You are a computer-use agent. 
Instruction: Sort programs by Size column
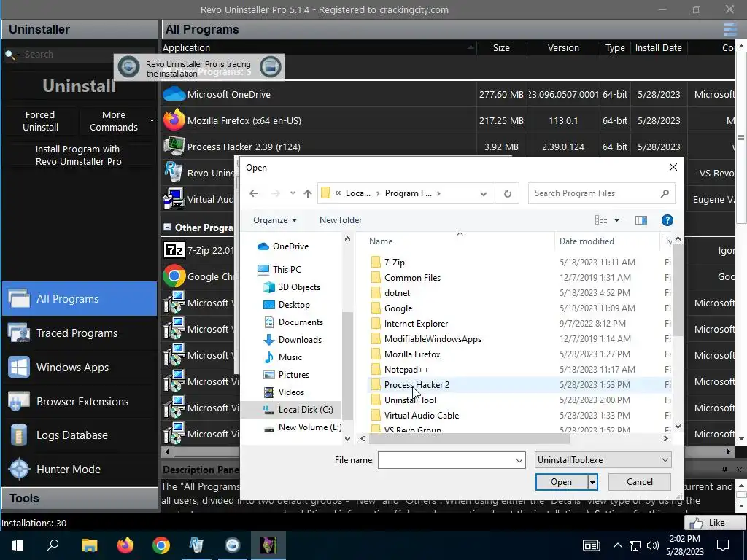click(501, 47)
